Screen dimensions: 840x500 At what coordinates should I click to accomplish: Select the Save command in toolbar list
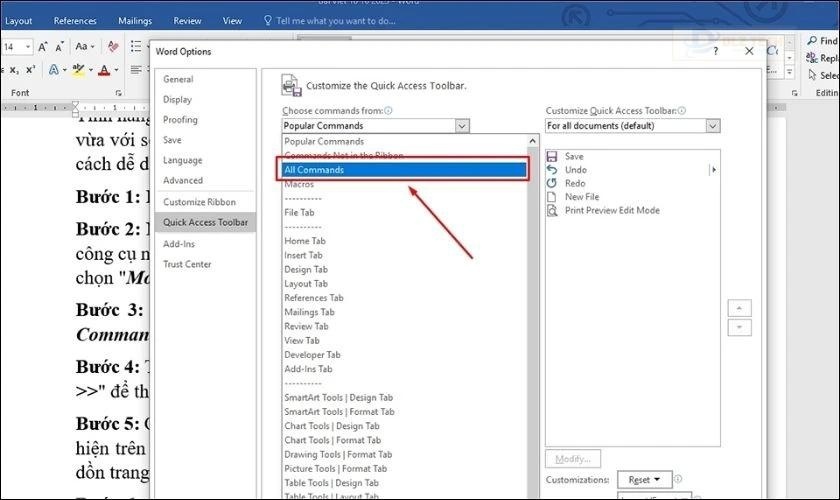[574, 157]
